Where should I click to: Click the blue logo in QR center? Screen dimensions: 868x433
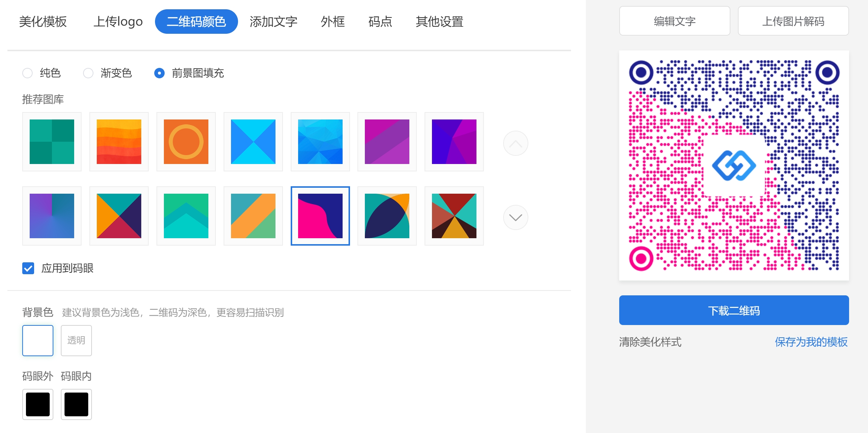(x=734, y=165)
